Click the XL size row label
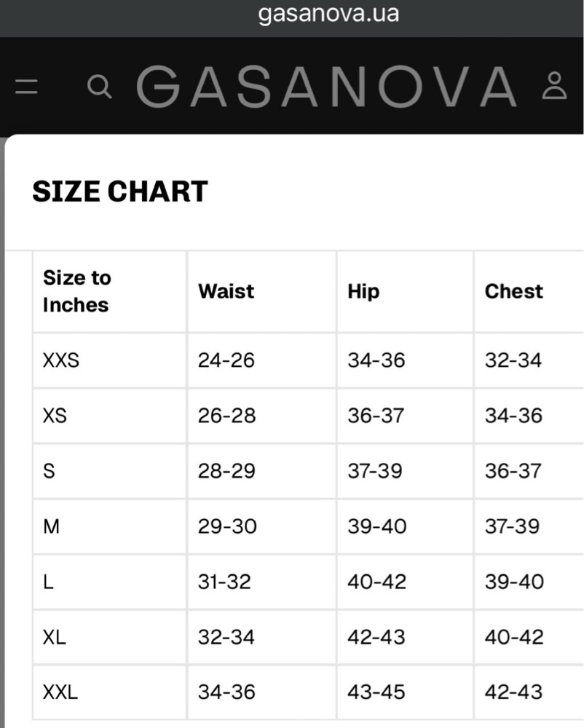The height and width of the screenshot is (728, 584). (54, 637)
